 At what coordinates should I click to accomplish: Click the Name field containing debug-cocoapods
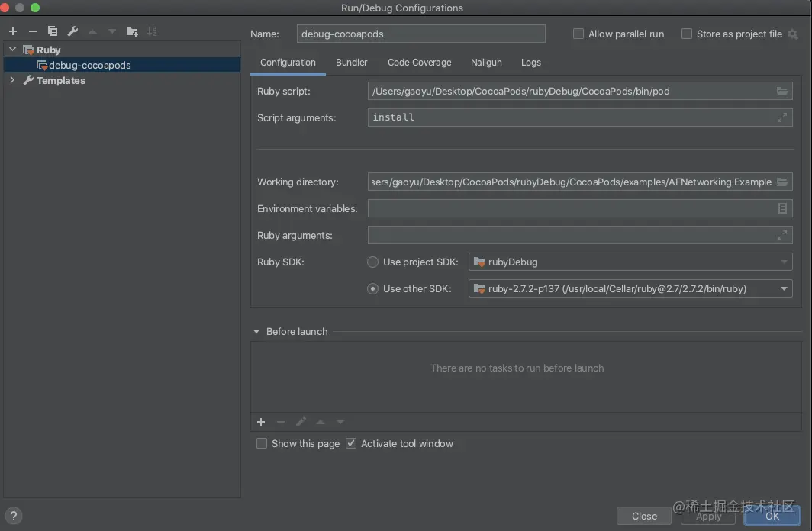point(420,34)
